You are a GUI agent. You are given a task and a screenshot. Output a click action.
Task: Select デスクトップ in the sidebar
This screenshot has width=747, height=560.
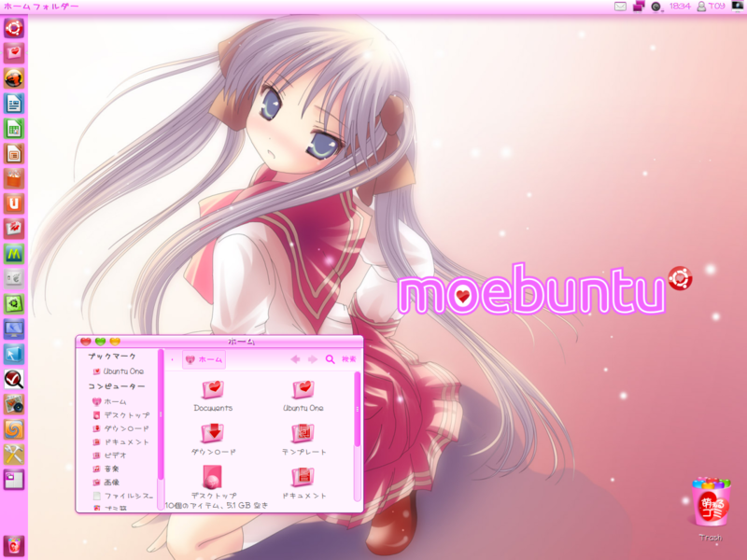coord(127,415)
